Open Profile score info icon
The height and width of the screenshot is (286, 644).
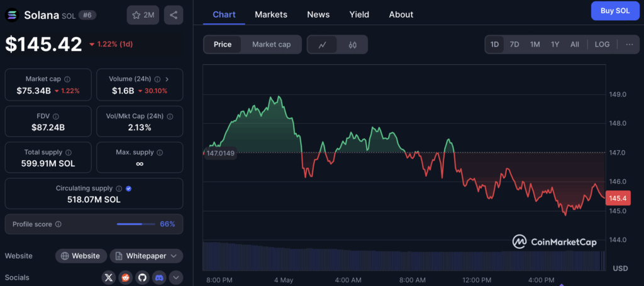(58, 224)
